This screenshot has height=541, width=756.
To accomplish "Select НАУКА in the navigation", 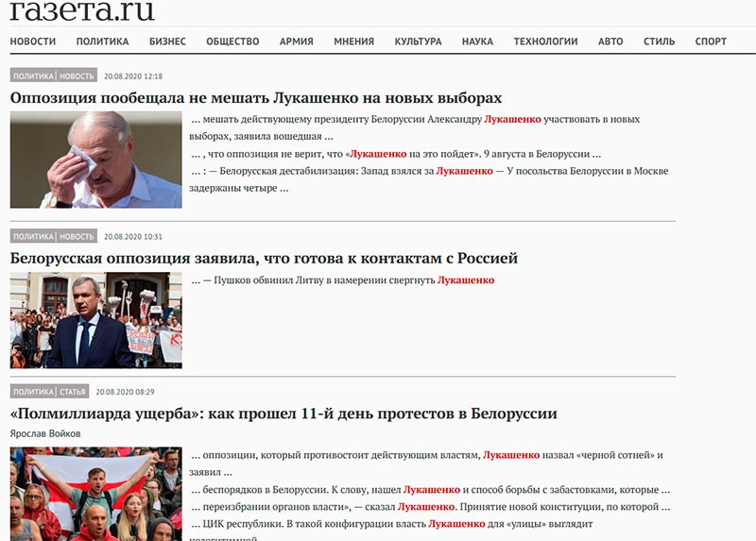I will tap(477, 42).
